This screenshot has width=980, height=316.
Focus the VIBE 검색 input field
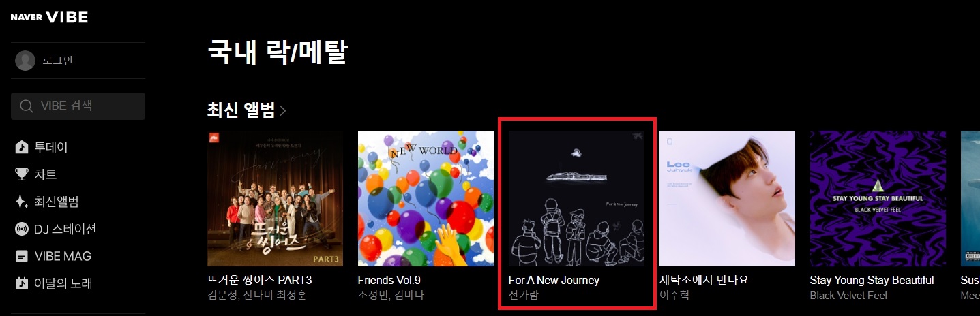point(78,106)
